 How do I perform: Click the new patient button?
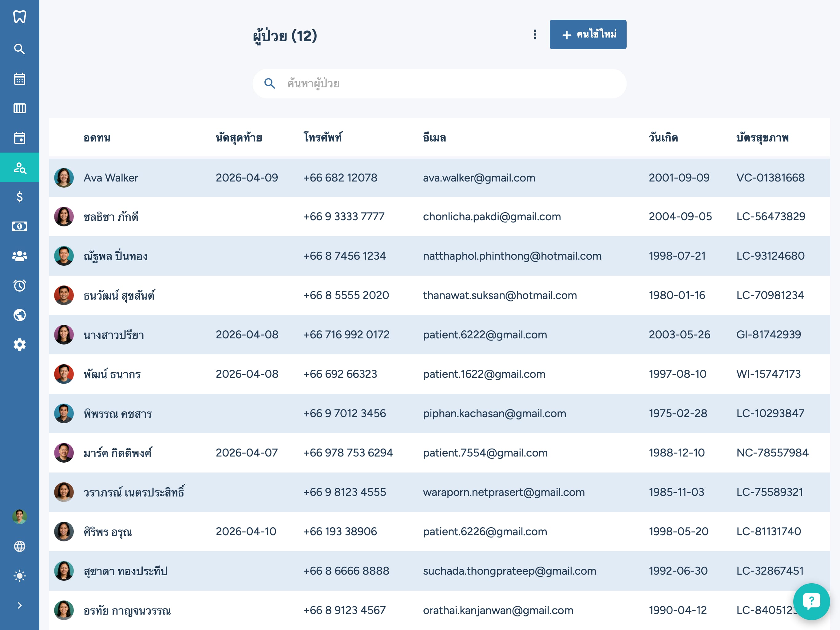pyautogui.click(x=588, y=34)
